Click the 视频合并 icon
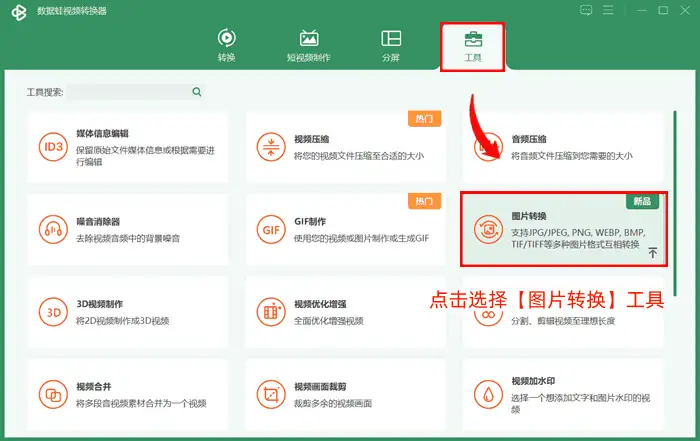Screen dimensions: 700x441 click(53, 395)
